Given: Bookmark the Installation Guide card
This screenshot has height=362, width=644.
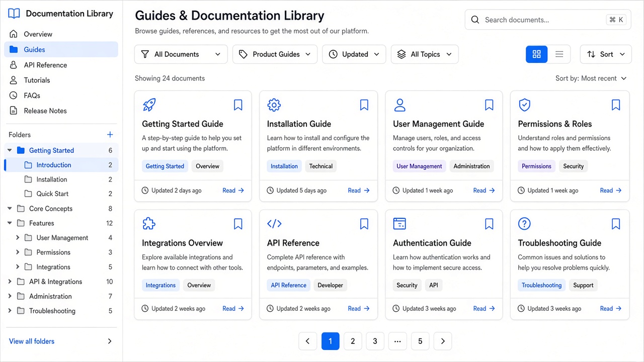Looking at the screenshot, I should pyautogui.click(x=364, y=105).
